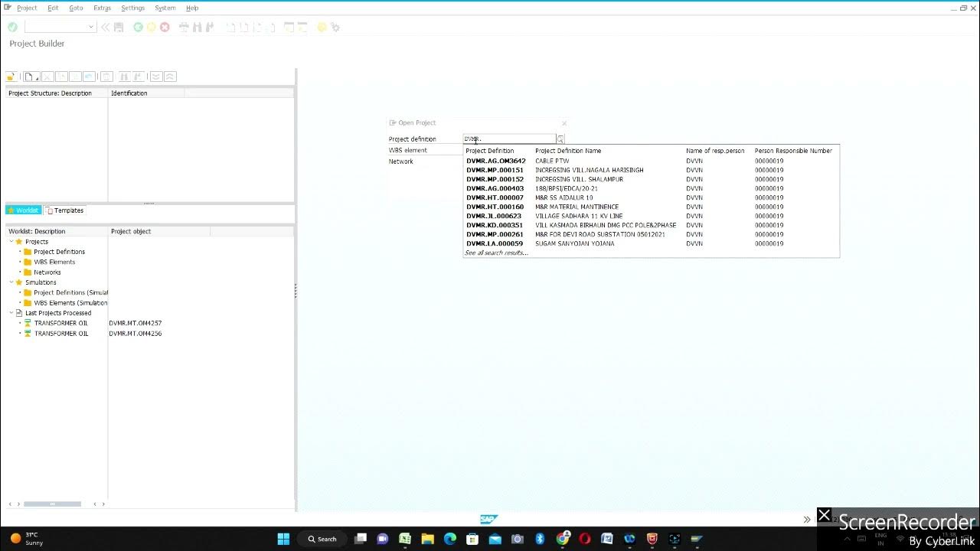Image resolution: width=980 pixels, height=551 pixels.
Task: Click See all search results link
Action: (496, 253)
